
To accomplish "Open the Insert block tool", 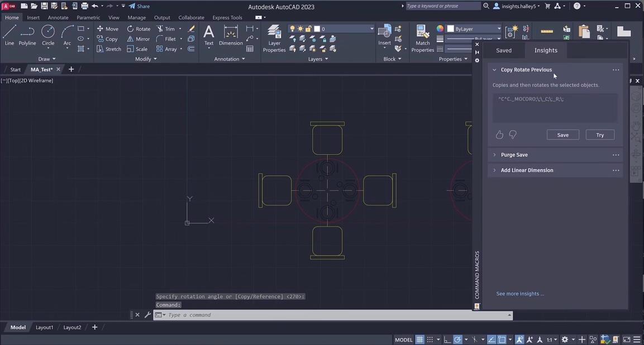I will tap(384, 35).
